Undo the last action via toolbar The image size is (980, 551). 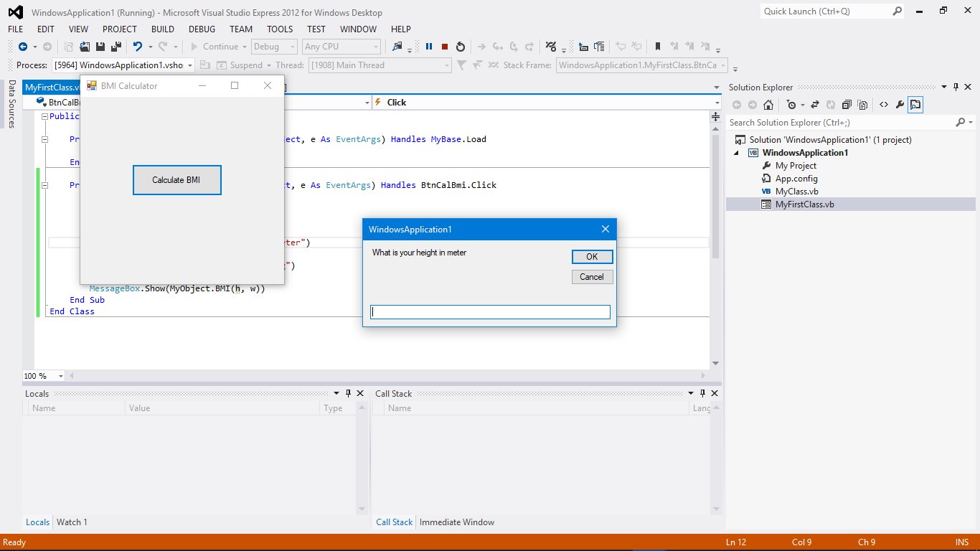pyautogui.click(x=137, y=47)
